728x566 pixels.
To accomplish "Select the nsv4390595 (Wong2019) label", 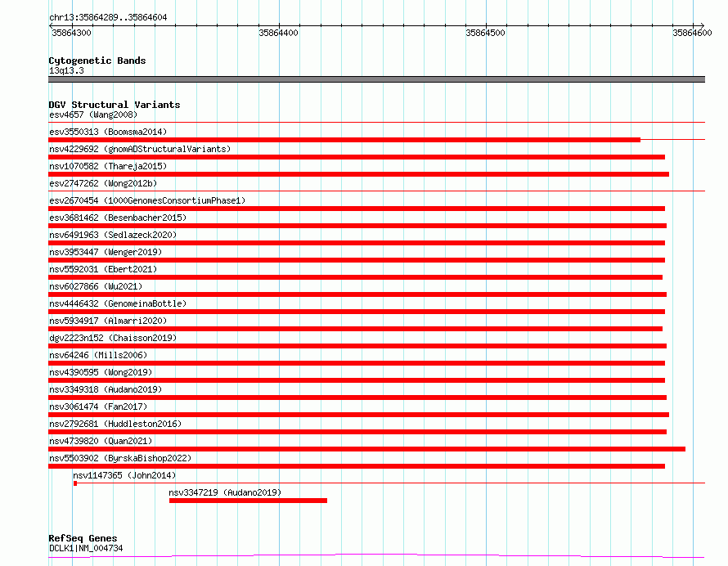I will (101, 372).
